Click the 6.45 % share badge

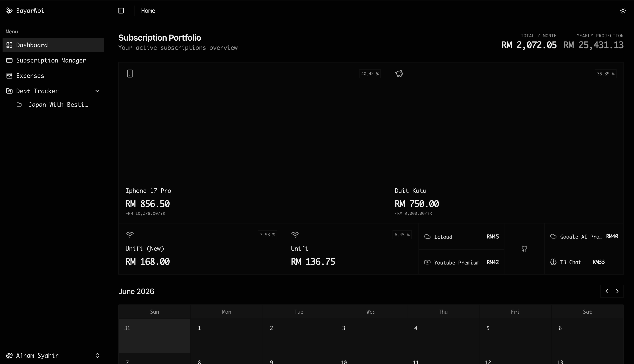(402, 235)
